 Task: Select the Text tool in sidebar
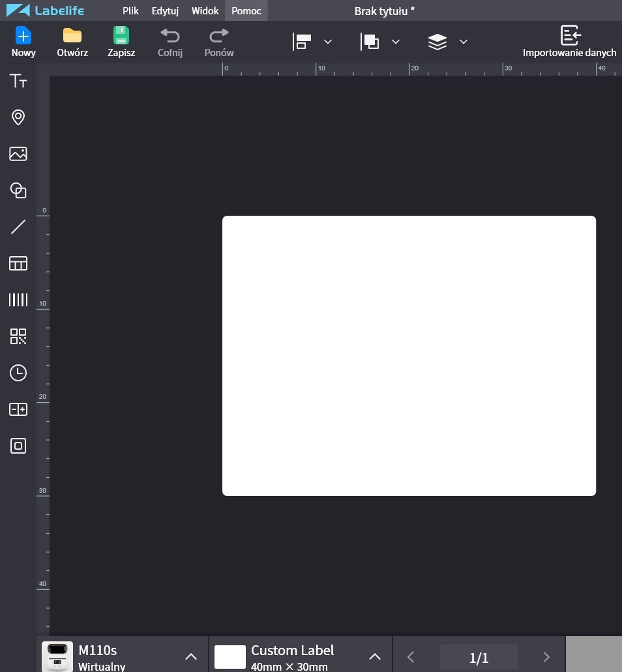[x=18, y=81]
